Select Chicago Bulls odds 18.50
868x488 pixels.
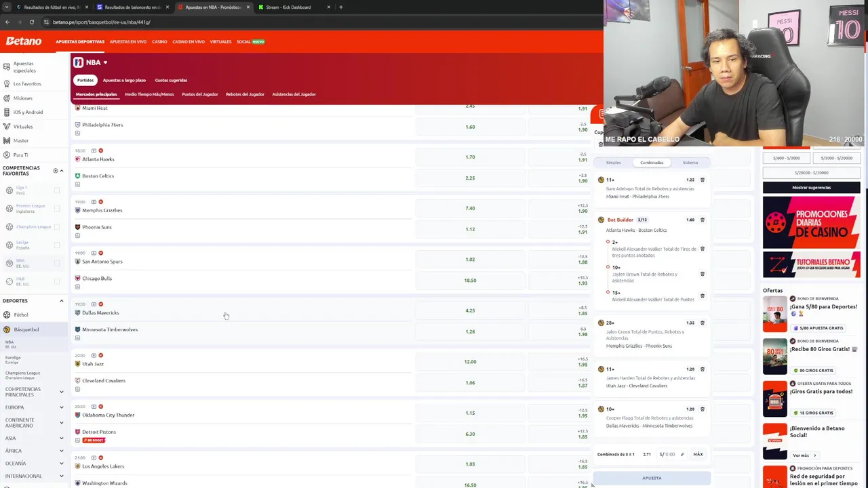(470, 281)
